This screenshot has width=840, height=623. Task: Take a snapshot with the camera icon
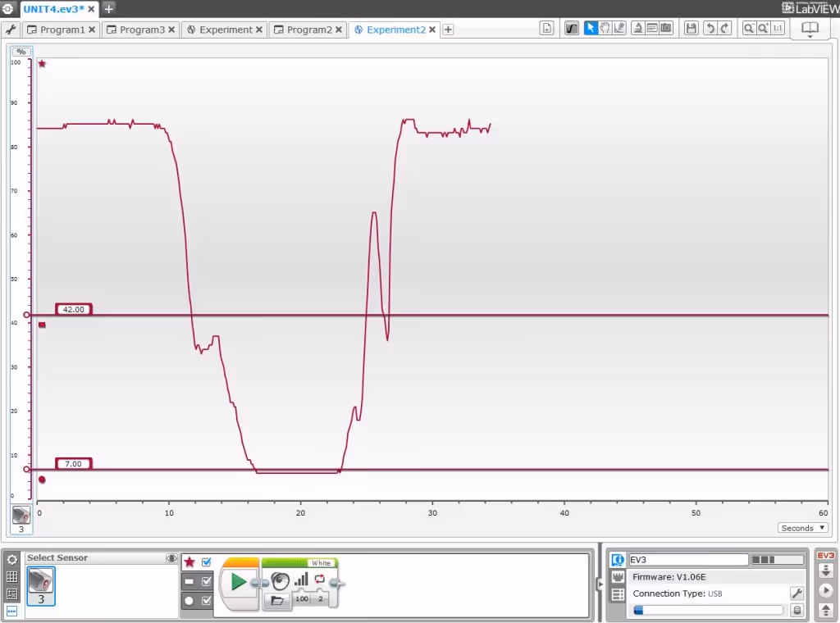[664, 28]
